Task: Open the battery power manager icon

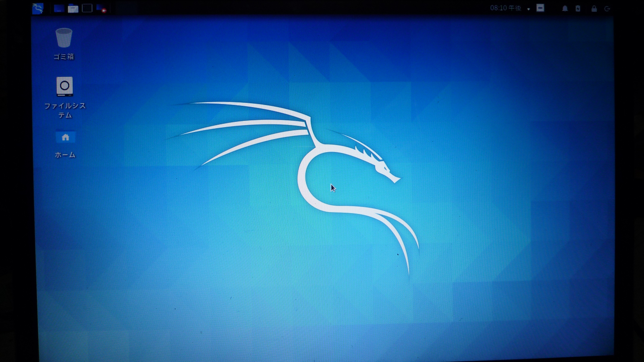Action: tap(578, 9)
